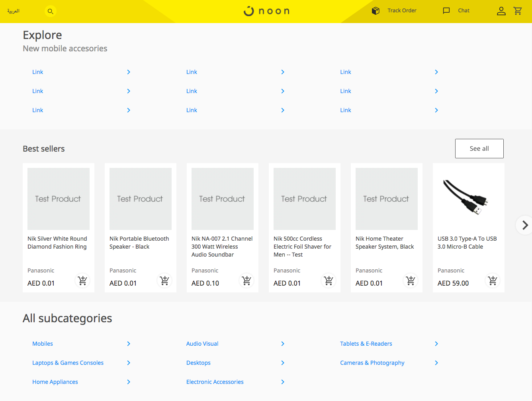The width and height of the screenshot is (532, 401).
Task: Open Electronic Accessories subcategory
Action: [215, 382]
